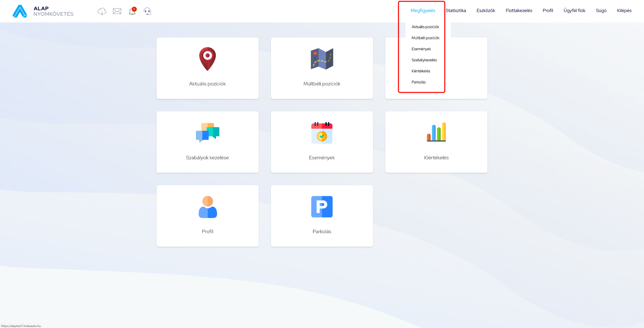Click the Profil user avatar tile
Screen dimensions: 644x328
click(207, 216)
